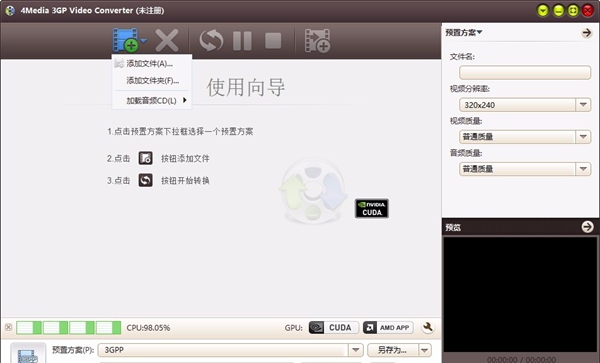Click the 另存为... button
This screenshot has width=600, height=363.
point(393,350)
